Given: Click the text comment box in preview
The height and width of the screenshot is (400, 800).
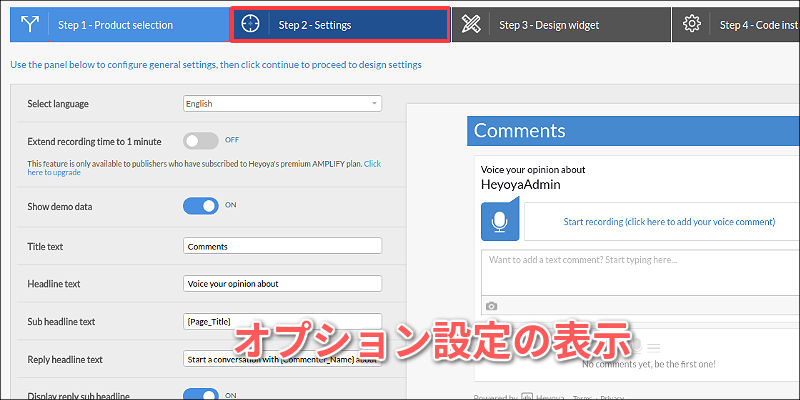Looking at the screenshot, I should point(640,272).
